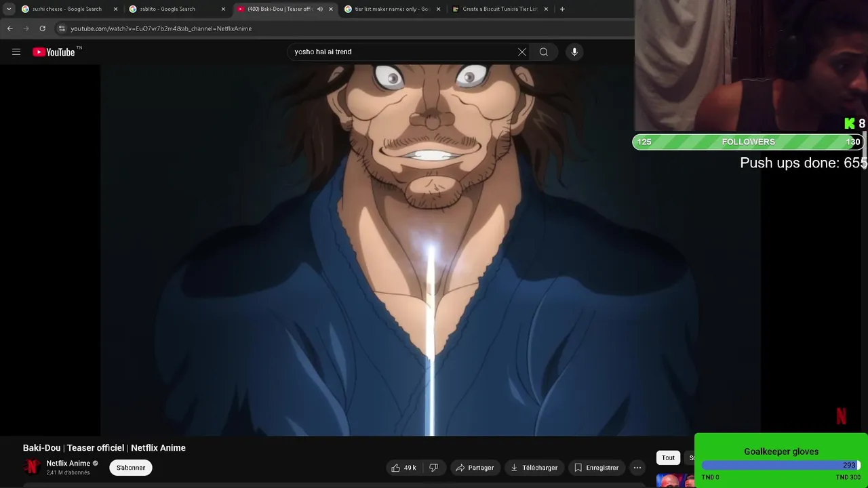Go back with browser back arrow
The image size is (868, 488).
click(x=9, y=28)
